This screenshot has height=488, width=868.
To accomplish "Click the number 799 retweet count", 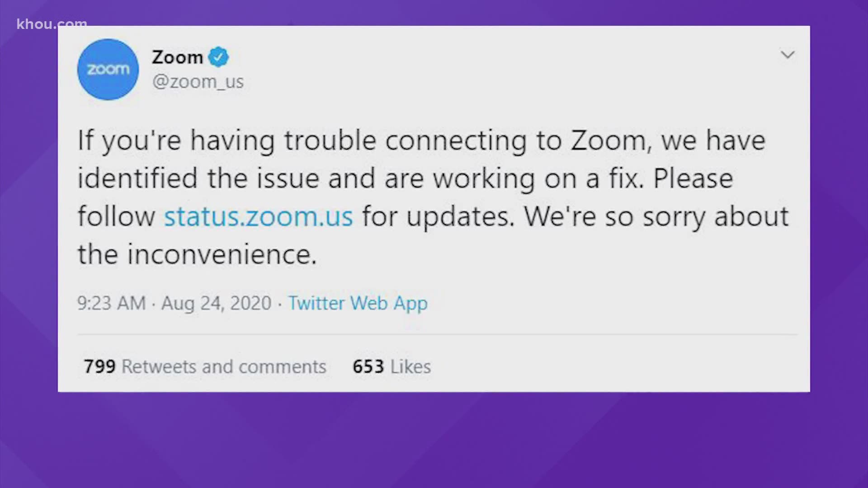I will (x=99, y=366).
